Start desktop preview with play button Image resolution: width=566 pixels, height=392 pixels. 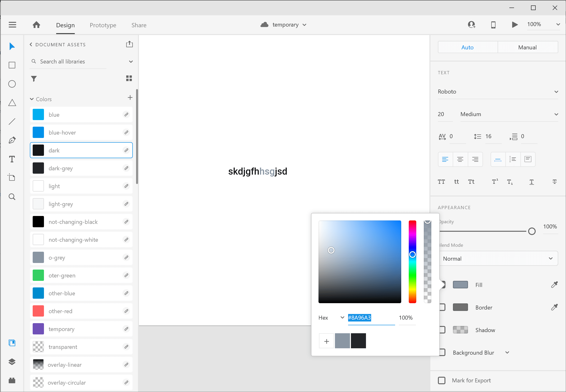(x=515, y=25)
